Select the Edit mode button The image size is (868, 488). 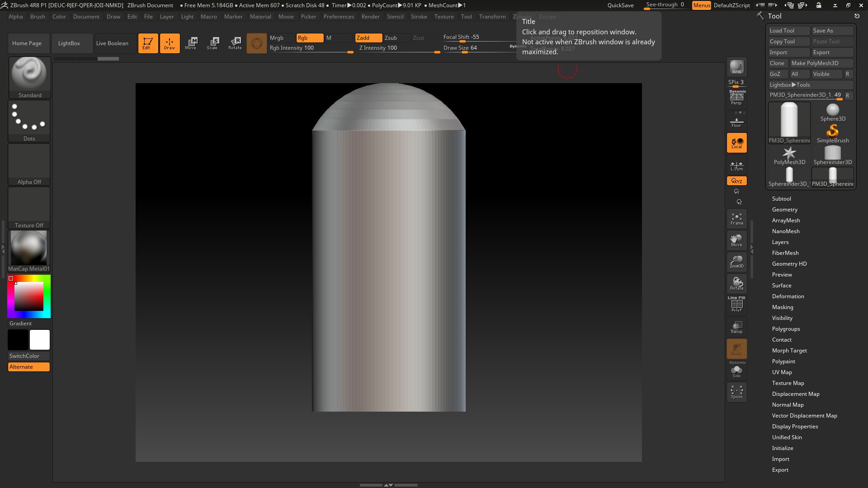coord(148,43)
